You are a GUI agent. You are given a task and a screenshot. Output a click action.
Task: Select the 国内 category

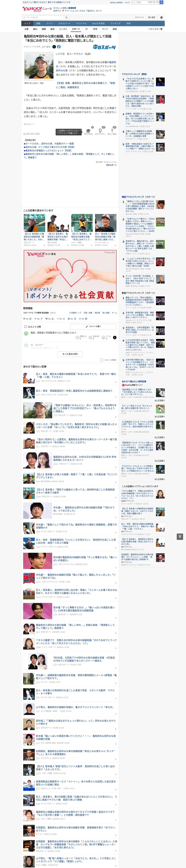point(35,29)
